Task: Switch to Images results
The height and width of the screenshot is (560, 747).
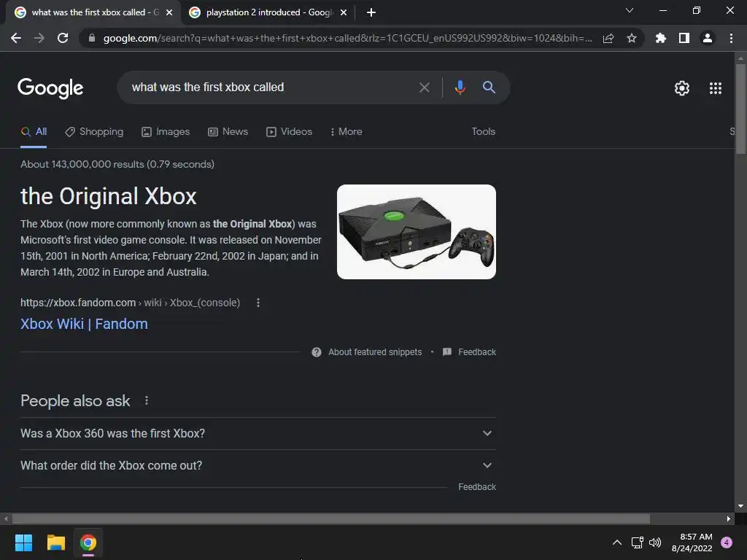Action: tap(166, 132)
